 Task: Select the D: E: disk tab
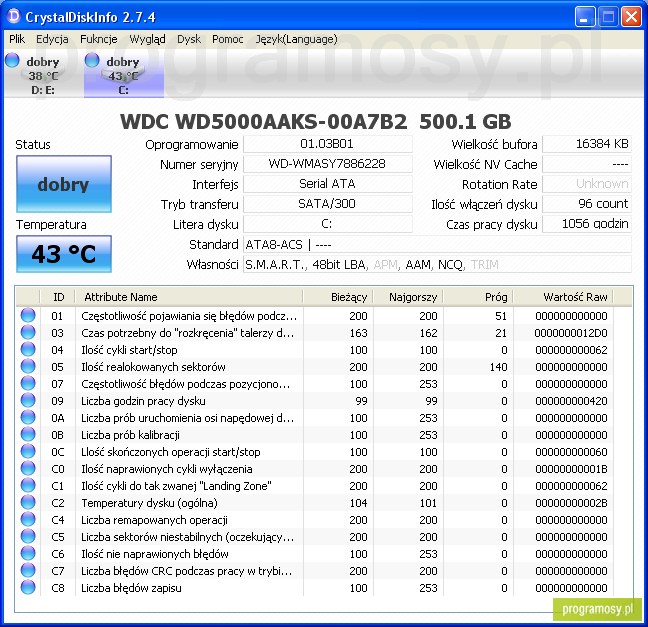43,74
